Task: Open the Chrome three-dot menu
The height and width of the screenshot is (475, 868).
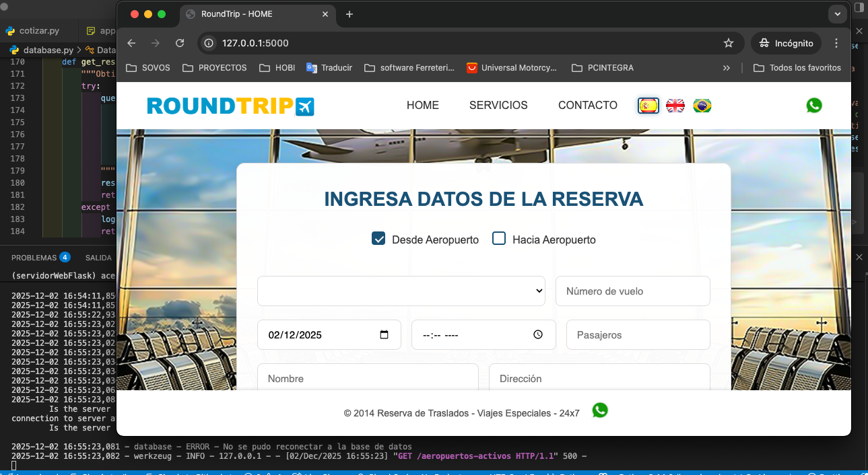Action: point(836,43)
